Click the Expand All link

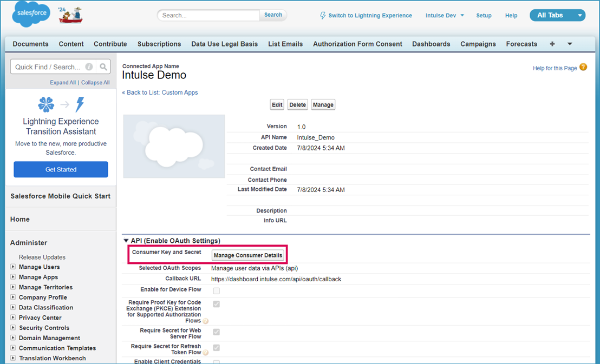[x=63, y=83]
